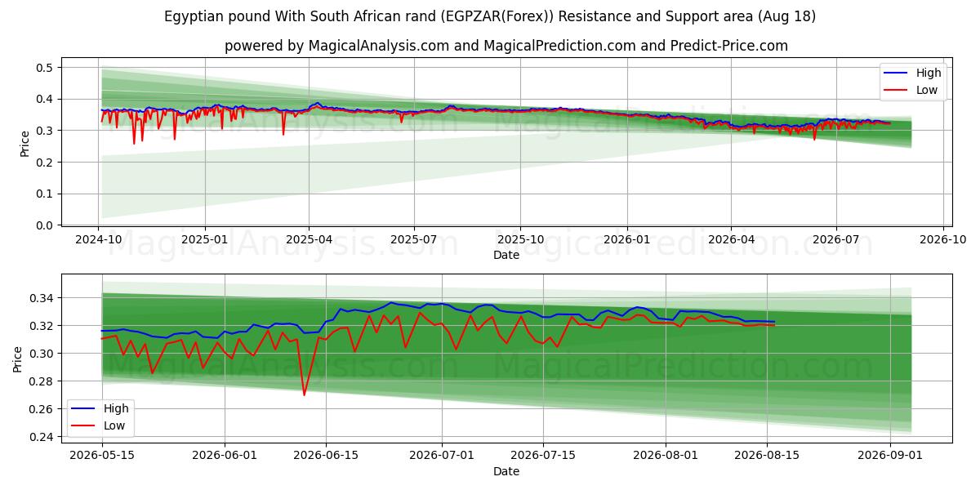The height and width of the screenshot is (490, 980).
Task: Click the top chart '0.4' price tick
Action: pos(45,99)
